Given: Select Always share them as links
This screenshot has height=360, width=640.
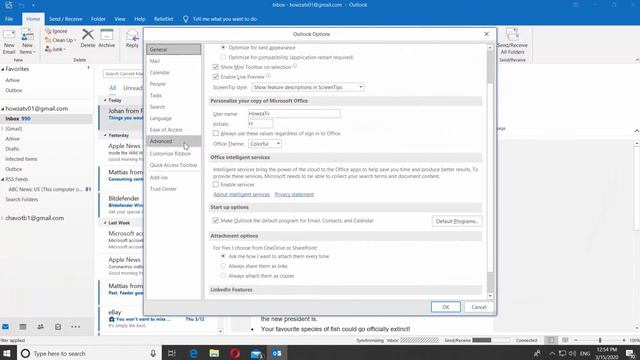Looking at the screenshot, I should tap(223, 266).
